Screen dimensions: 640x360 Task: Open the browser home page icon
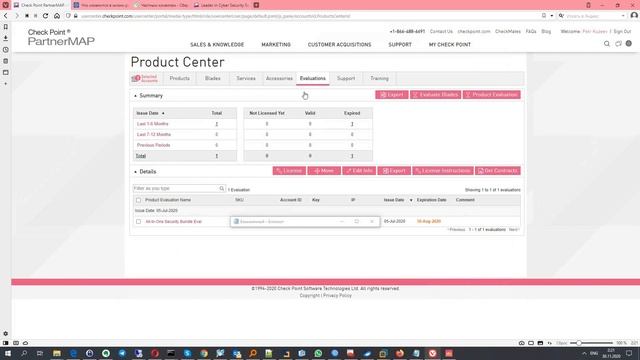click(x=57, y=16)
